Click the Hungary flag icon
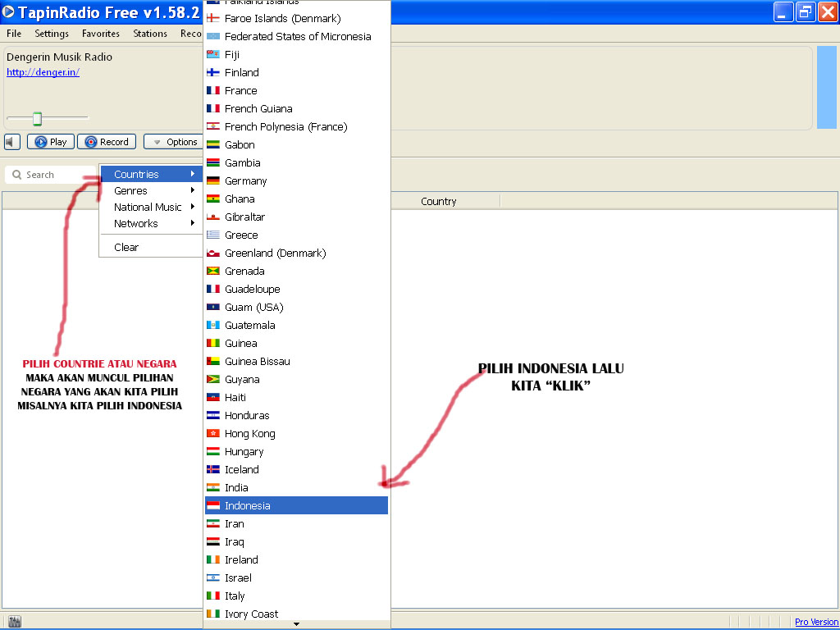This screenshot has width=840, height=630. tap(213, 452)
